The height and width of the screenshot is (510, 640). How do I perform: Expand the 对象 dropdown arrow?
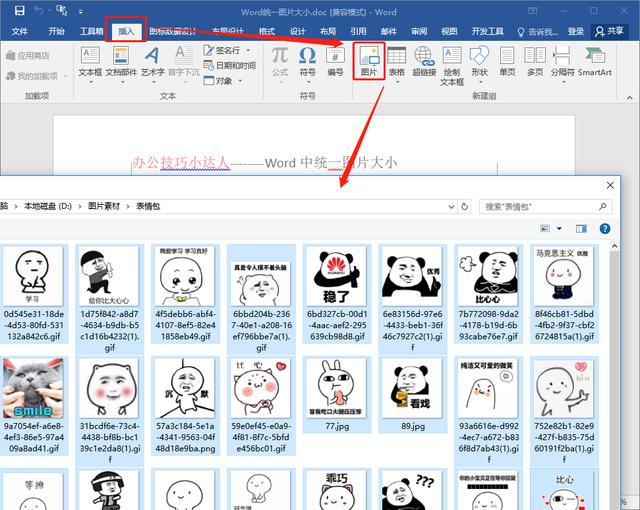point(240,81)
